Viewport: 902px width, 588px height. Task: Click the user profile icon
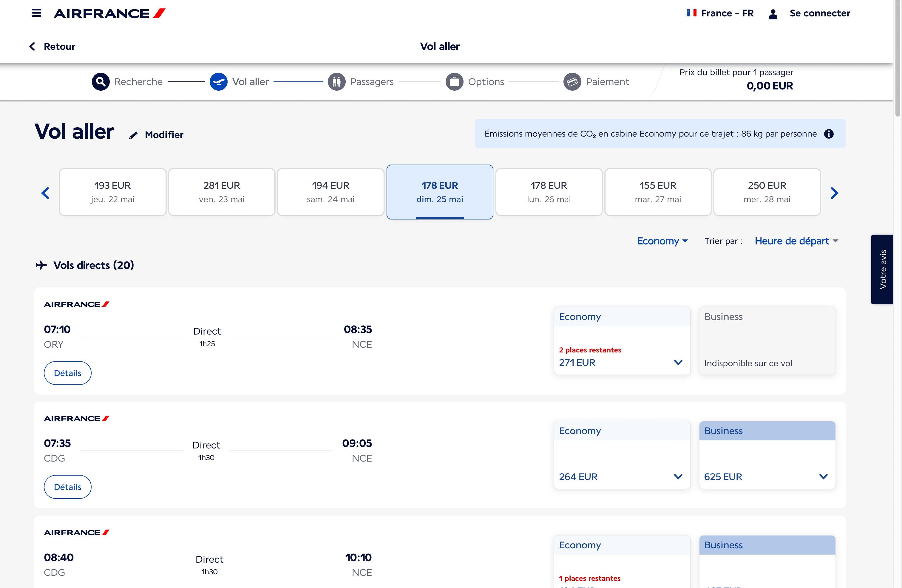[x=773, y=14]
